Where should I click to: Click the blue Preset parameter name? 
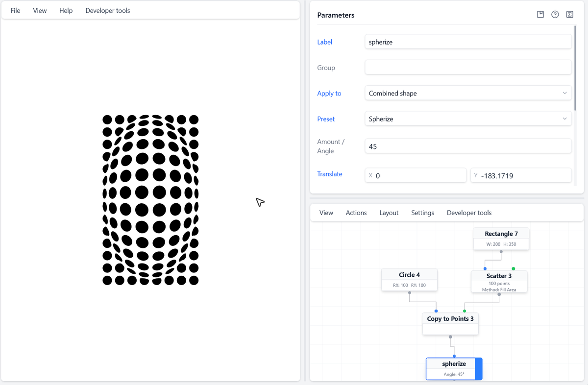326,119
